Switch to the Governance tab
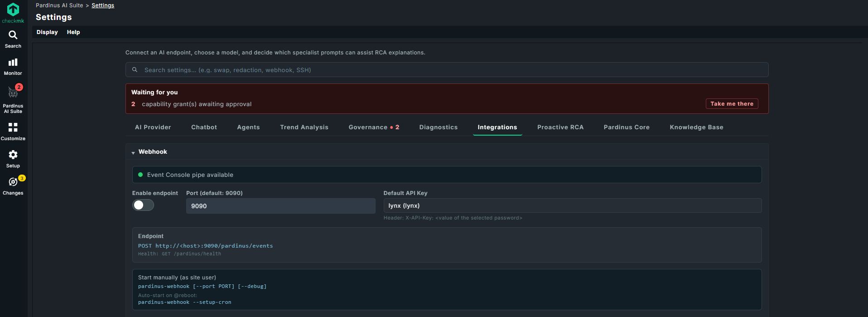The width and height of the screenshot is (868, 317). click(374, 127)
